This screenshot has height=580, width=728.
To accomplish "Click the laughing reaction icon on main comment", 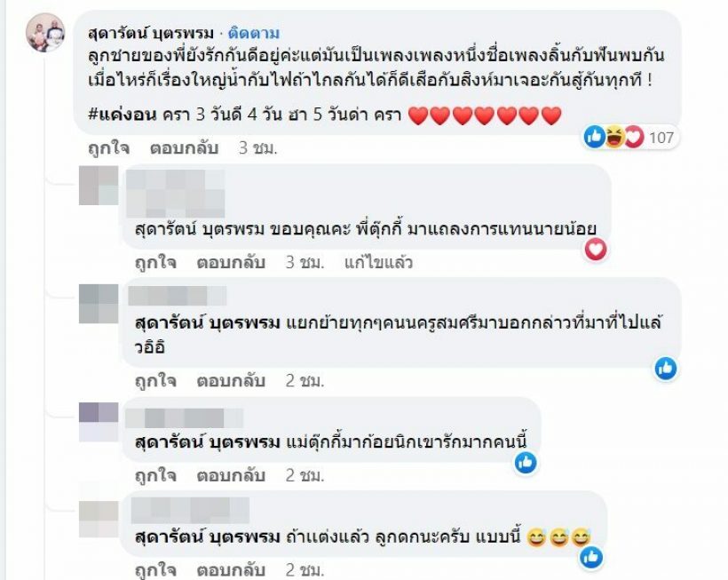I will [614, 137].
